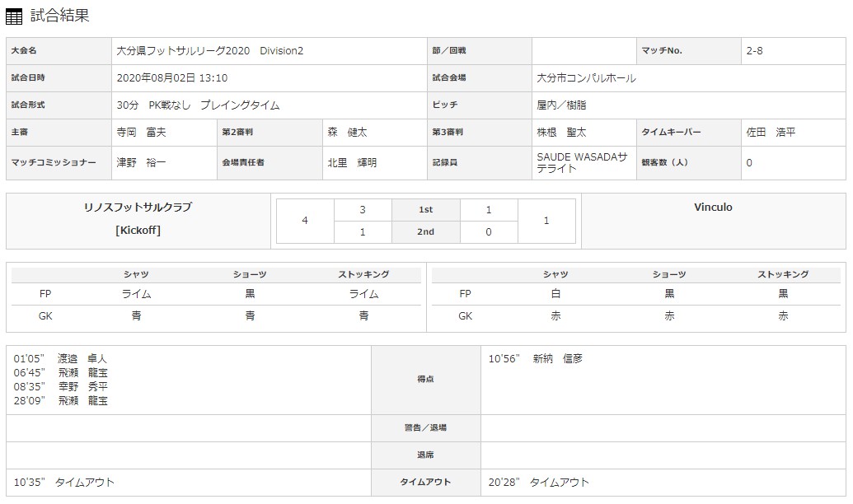
Task: Click the main referee name 寺岡 富夫
Action: [x=142, y=133]
